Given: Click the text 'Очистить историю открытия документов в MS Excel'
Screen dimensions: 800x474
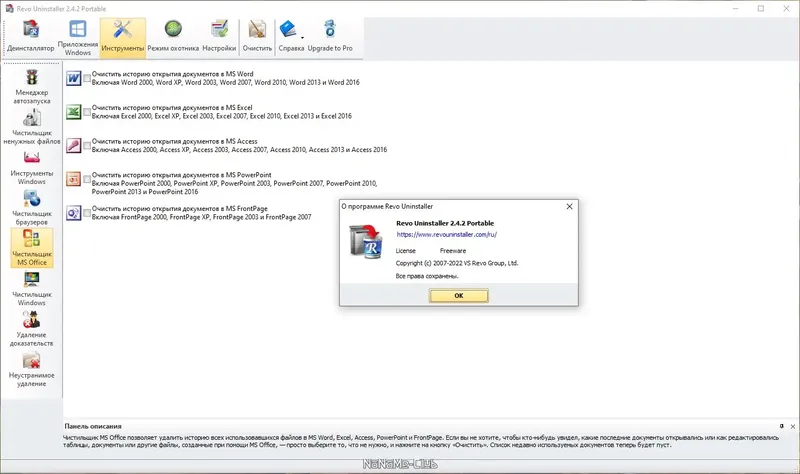Looking at the screenshot, I should [172, 108].
